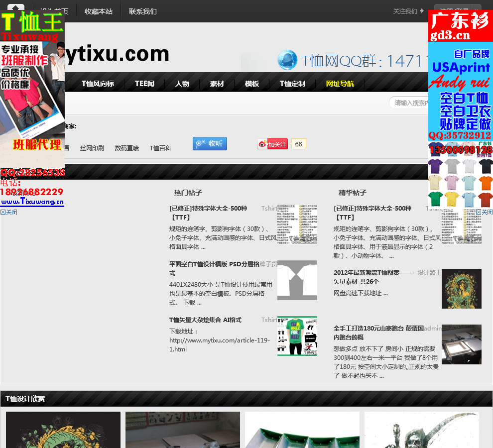
Task: Open the T恤百科 category link
Action: coord(160,148)
